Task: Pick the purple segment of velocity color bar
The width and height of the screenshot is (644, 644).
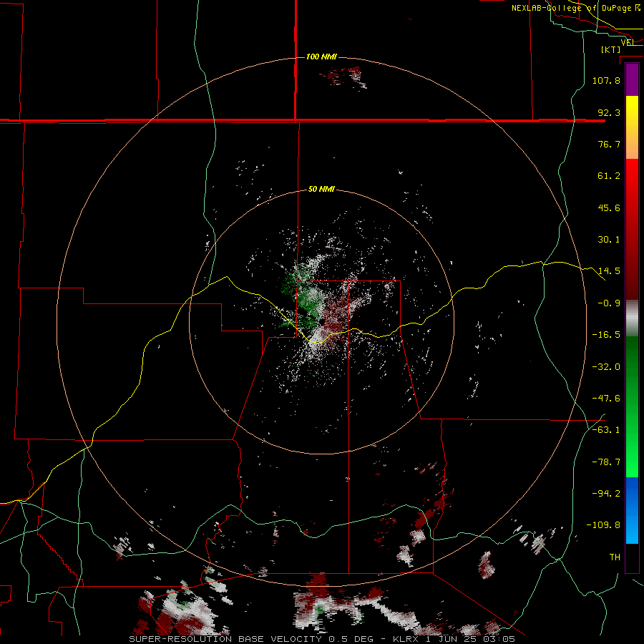Action: 632,80
